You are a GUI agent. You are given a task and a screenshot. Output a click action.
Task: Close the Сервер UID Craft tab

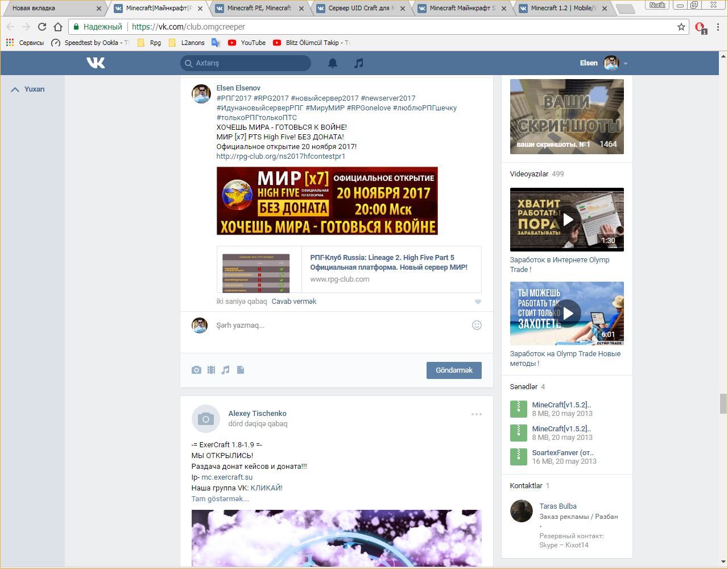click(x=403, y=9)
